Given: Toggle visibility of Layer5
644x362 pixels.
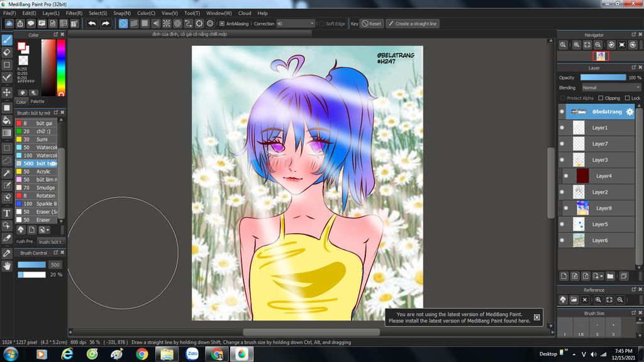Looking at the screenshot, I should click(x=562, y=224).
